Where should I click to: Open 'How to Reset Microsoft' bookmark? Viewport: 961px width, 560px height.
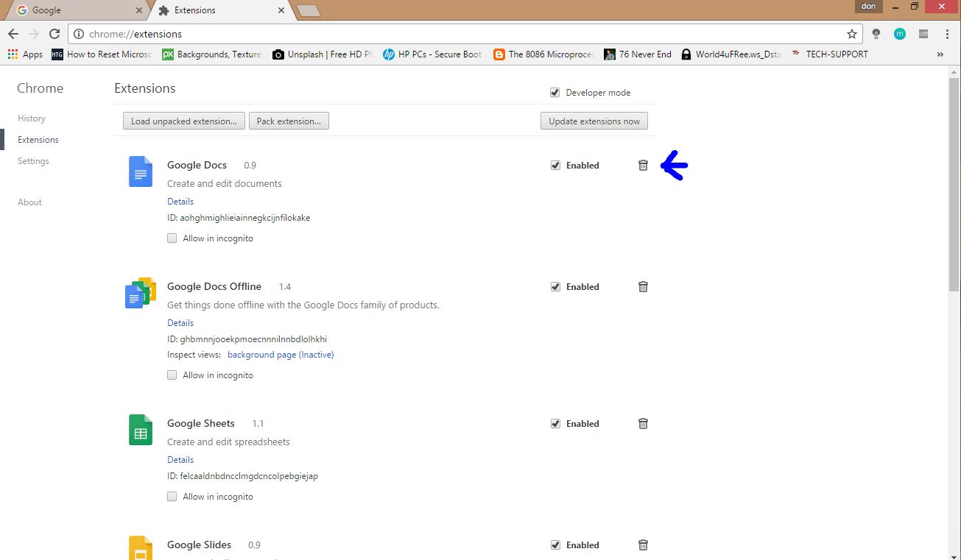(x=102, y=54)
